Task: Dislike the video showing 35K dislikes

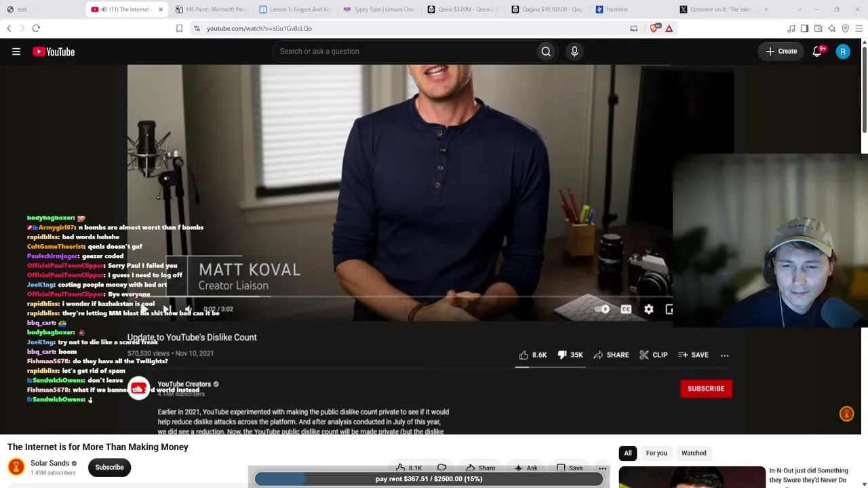Action: [x=570, y=355]
